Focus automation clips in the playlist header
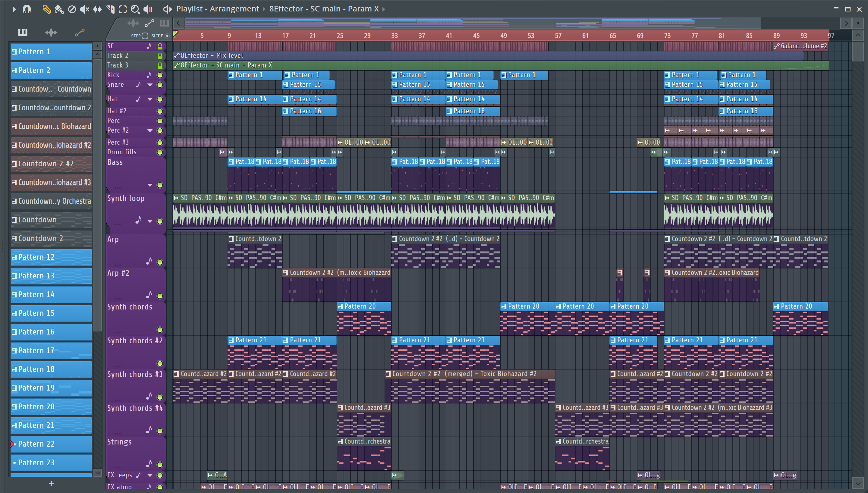868x493 pixels. pyautogui.click(x=149, y=24)
